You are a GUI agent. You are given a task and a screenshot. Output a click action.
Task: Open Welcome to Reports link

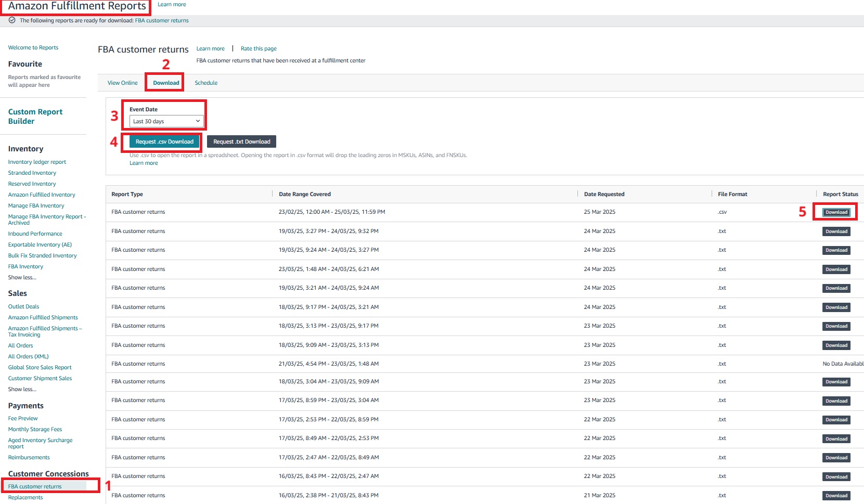(x=33, y=47)
